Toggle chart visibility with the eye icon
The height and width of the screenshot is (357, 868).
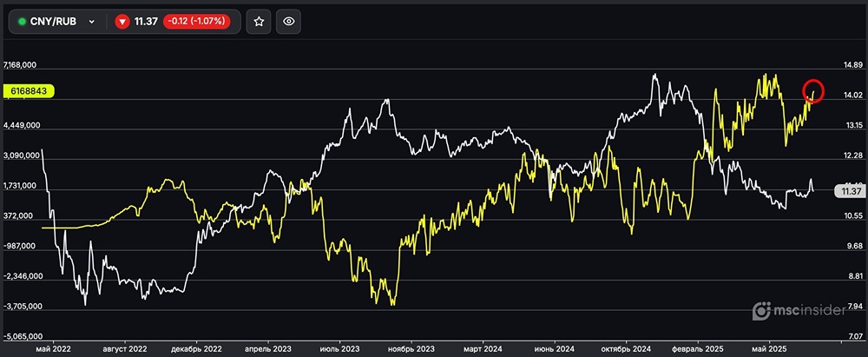tap(288, 22)
